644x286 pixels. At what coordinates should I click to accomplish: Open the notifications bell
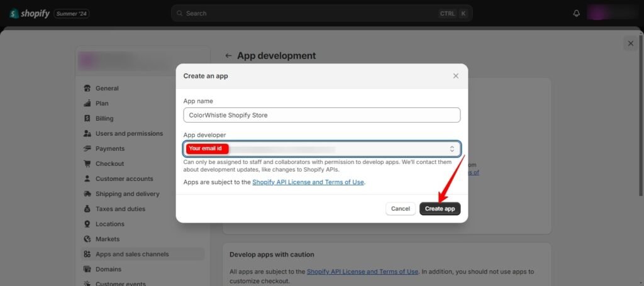point(576,14)
